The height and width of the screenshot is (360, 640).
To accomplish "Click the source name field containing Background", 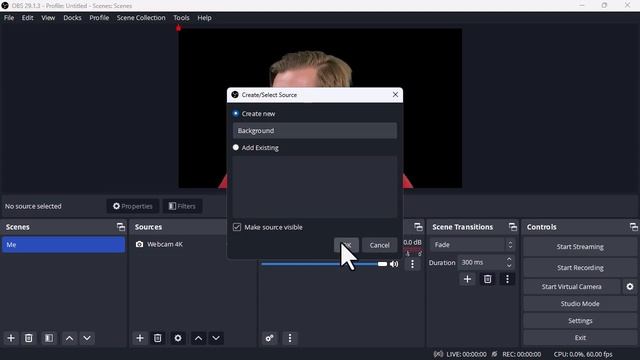I will click(x=315, y=131).
